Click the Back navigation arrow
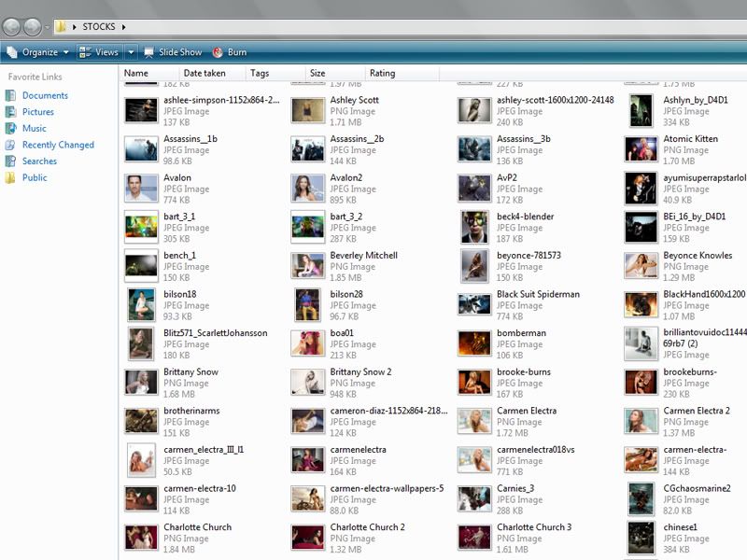Screen dimensions: 747x560 tap(11, 27)
